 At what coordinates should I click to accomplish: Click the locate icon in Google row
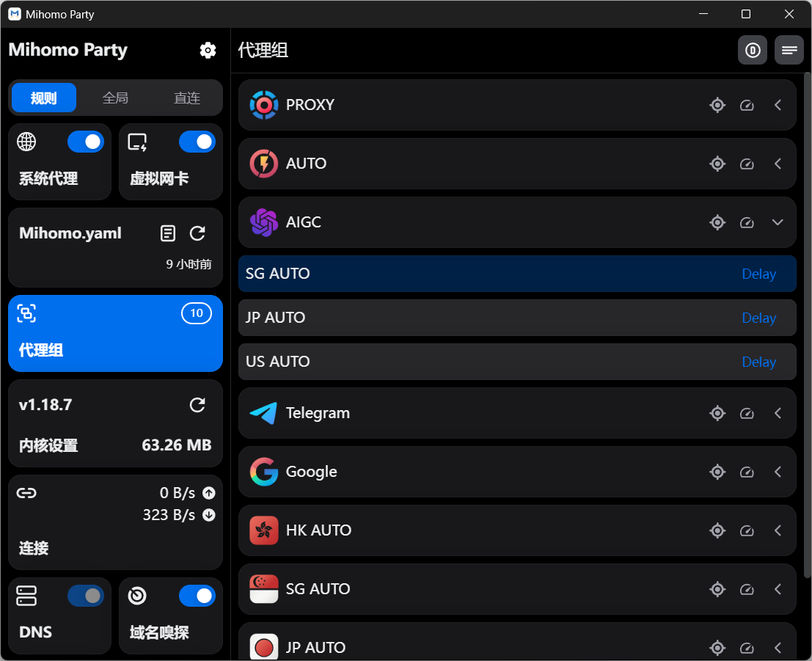(717, 472)
